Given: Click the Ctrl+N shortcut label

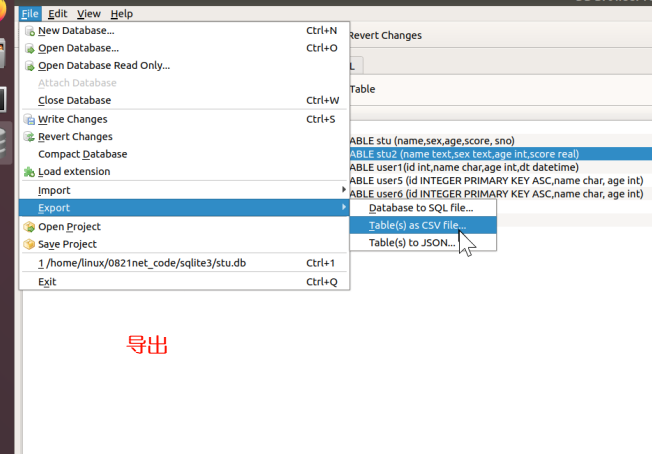Looking at the screenshot, I should click(321, 30).
